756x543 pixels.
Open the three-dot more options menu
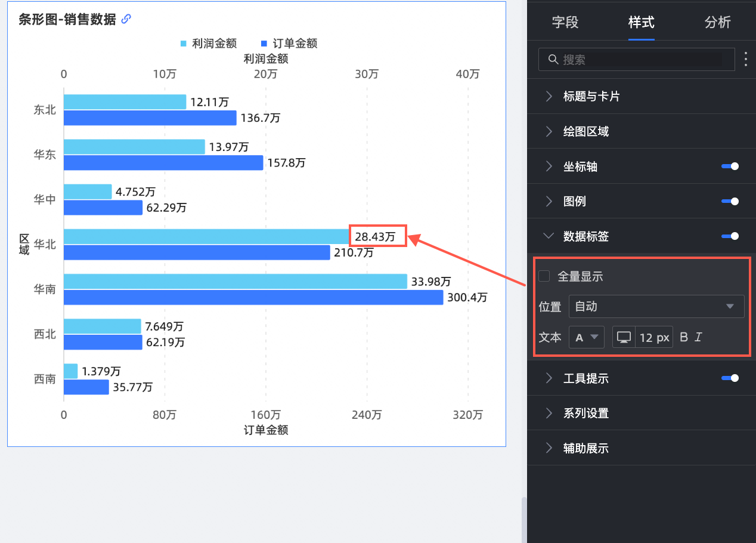click(x=746, y=59)
